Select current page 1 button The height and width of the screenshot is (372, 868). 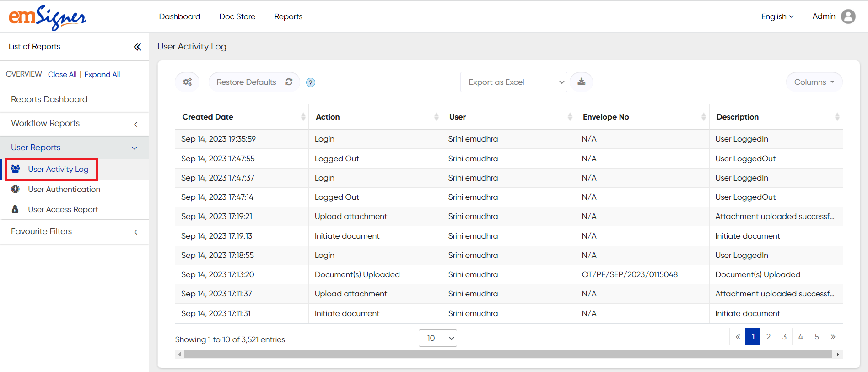click(753, 337)
